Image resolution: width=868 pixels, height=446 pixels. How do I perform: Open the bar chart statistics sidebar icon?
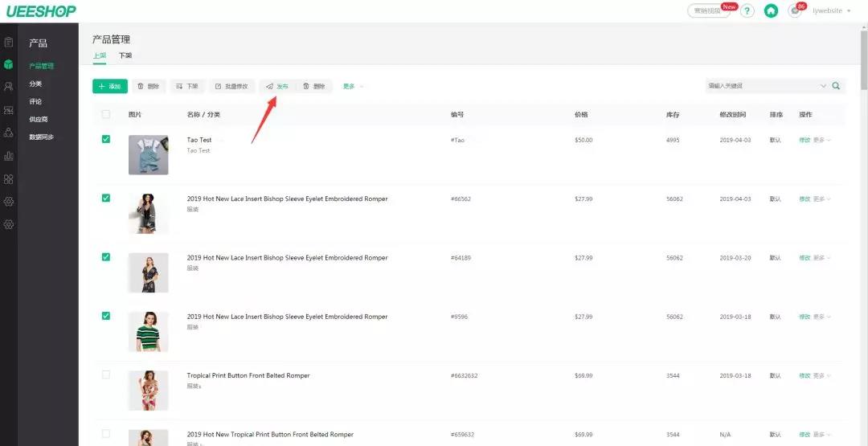click(x=8, y=156)
